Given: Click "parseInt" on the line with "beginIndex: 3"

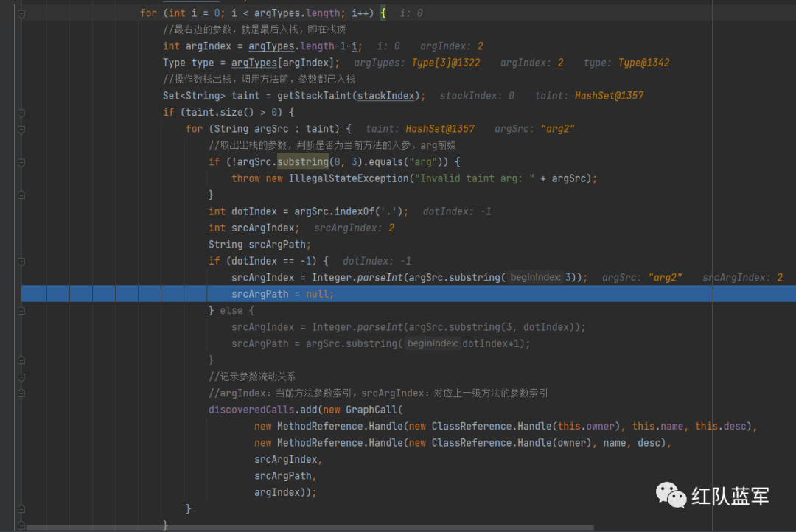Looking at the screenshot, I should (380, 278).
